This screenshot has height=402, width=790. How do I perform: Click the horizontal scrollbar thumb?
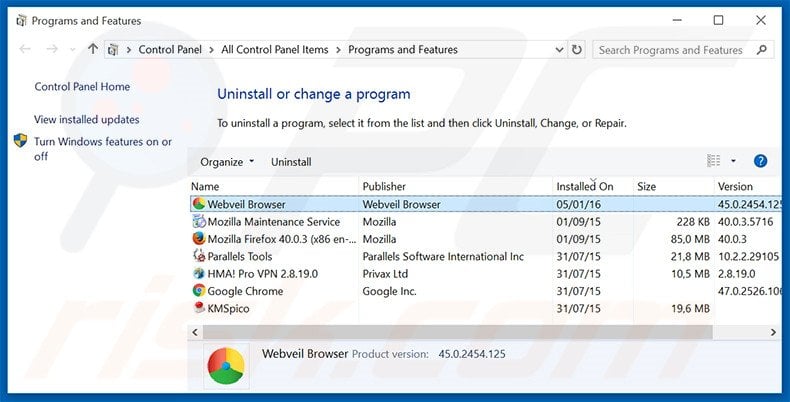[x=457, y=332]
